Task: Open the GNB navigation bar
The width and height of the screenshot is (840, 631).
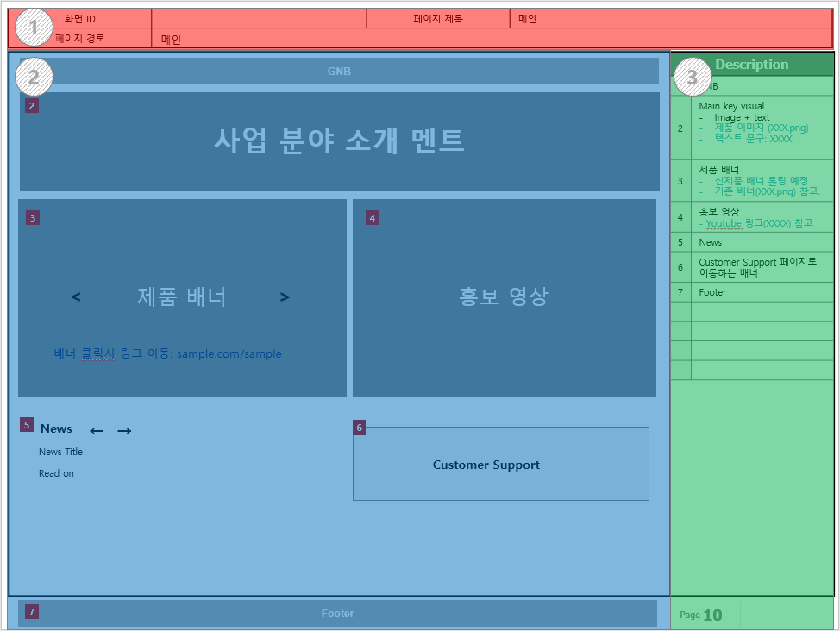Action: tap(339, 72)
